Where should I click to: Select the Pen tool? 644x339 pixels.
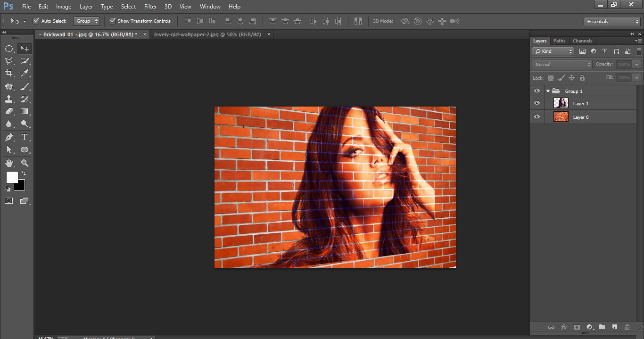pyautogui.click(x=8, y=137)
